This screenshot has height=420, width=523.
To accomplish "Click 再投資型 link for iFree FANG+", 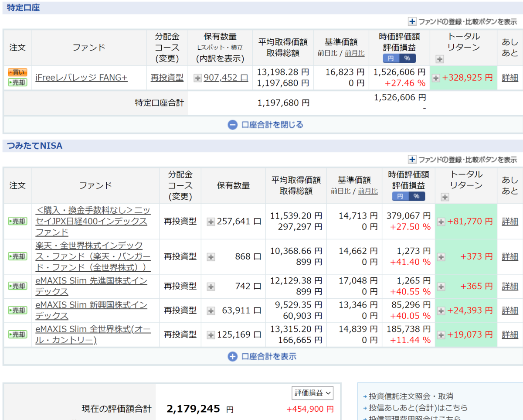I will [167, 78].
